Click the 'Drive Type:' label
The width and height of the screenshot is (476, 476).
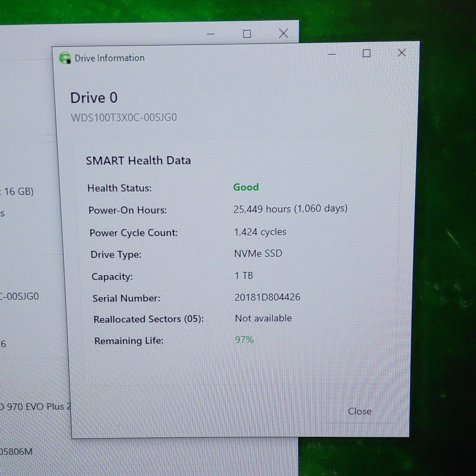coord(116,255)
